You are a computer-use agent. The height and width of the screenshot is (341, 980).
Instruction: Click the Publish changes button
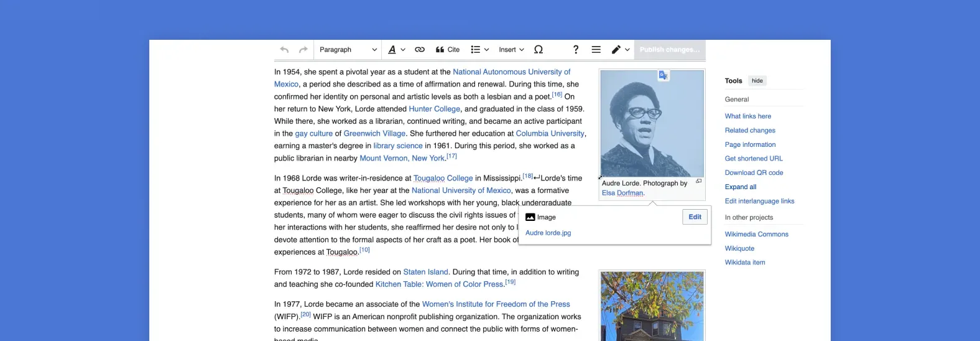670,50
